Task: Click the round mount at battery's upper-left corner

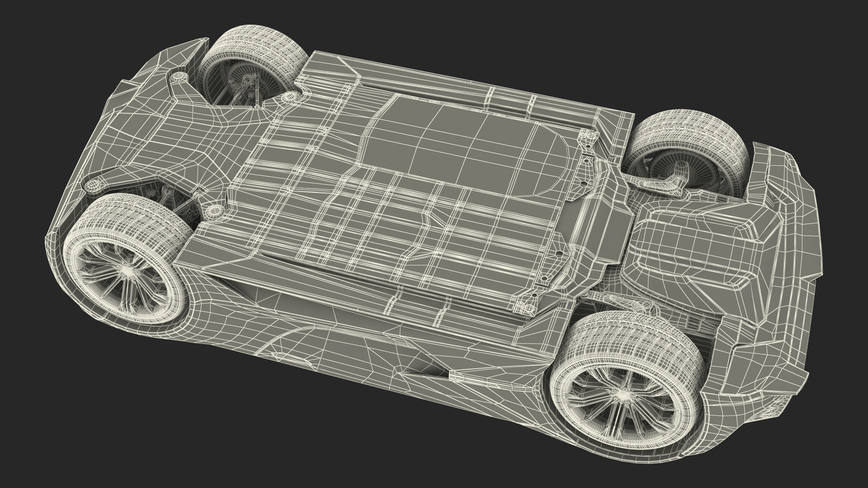Action: (290, 96)
